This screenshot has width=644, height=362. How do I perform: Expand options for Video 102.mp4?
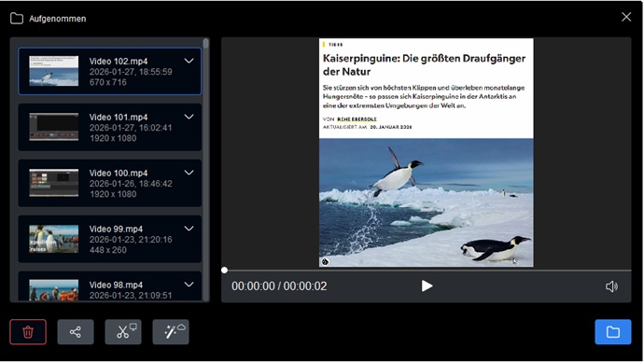pyautogui.click(x=189, y=61)
